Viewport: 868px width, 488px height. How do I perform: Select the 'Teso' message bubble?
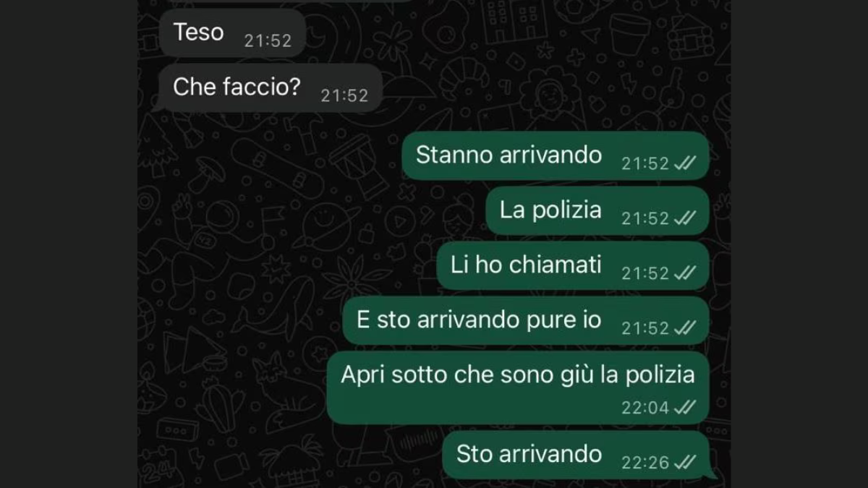[231, 33]
